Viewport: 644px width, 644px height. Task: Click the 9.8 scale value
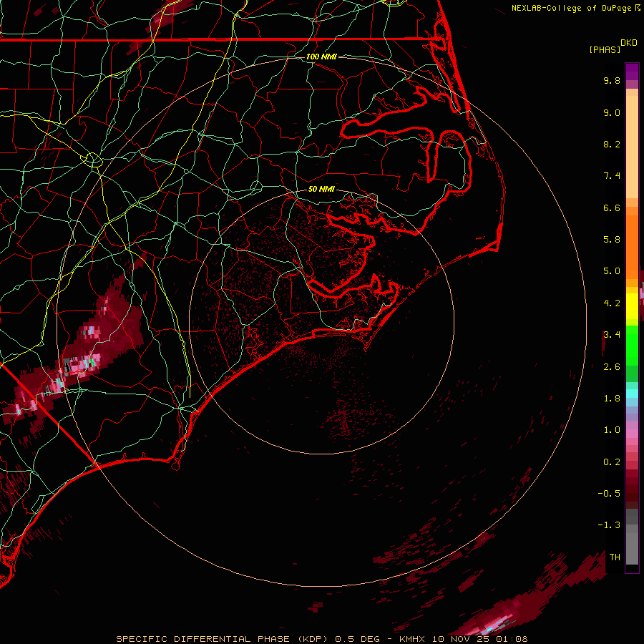[612, 80]
